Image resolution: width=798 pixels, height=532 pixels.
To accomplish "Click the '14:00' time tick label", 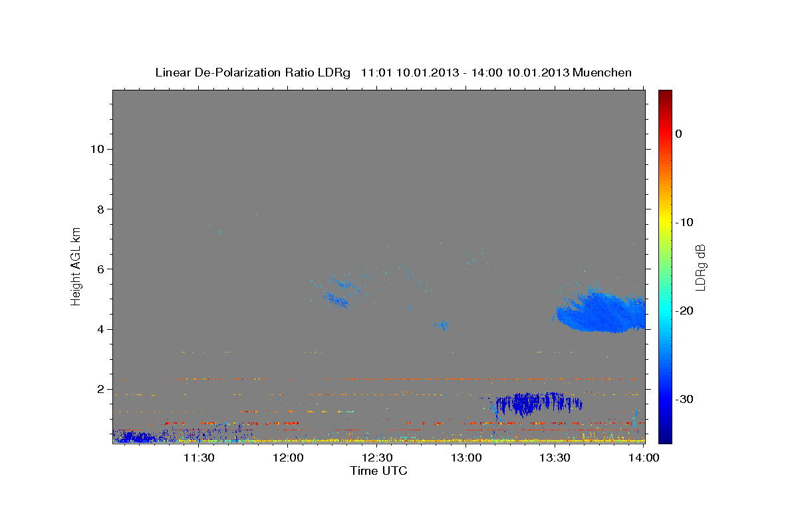I will 644,458.
